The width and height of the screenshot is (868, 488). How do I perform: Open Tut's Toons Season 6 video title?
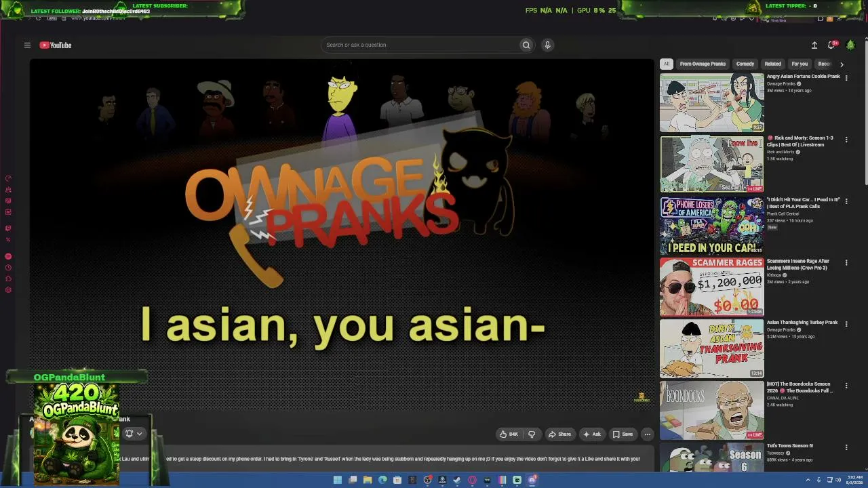click(790, 446)
